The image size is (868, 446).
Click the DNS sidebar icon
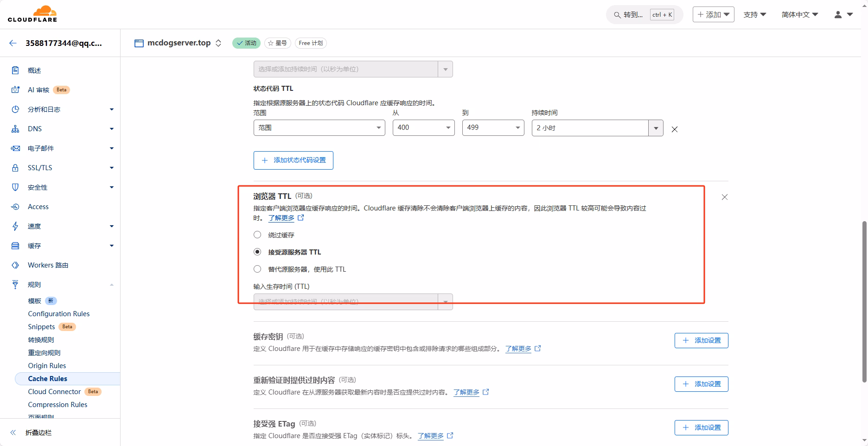click(15, 129)
